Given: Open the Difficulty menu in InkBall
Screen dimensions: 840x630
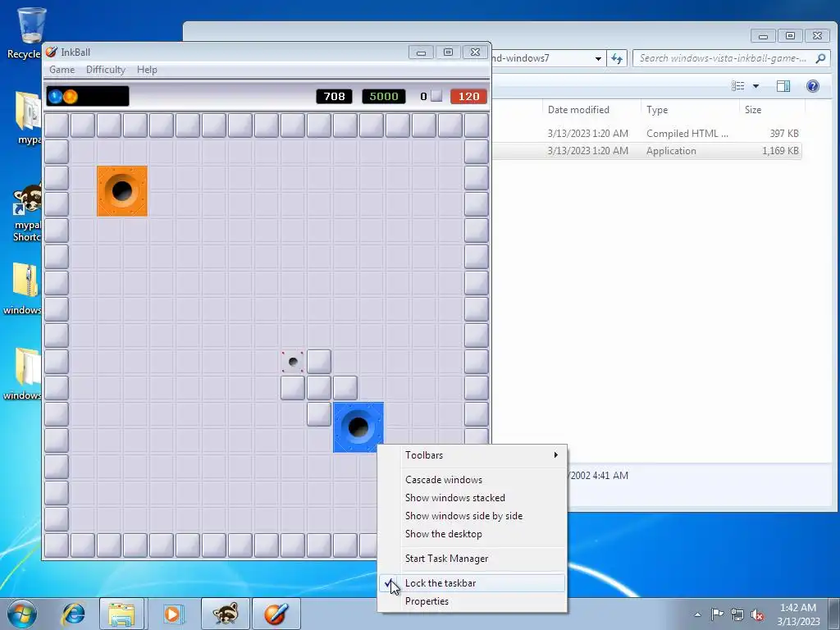Looking at the screenshot, I should (x=106, y=70).
